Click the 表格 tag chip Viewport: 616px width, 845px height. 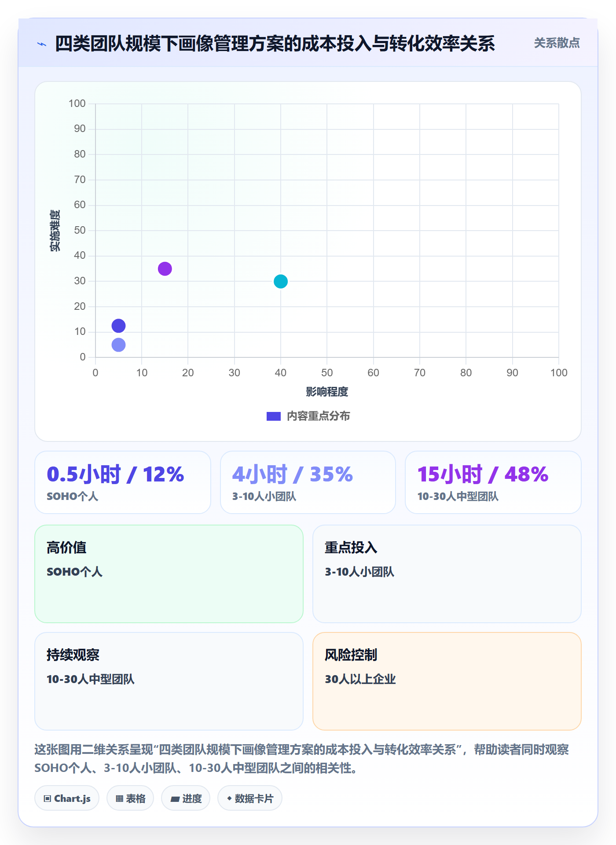pyautogui.click(x=130, y=798)
